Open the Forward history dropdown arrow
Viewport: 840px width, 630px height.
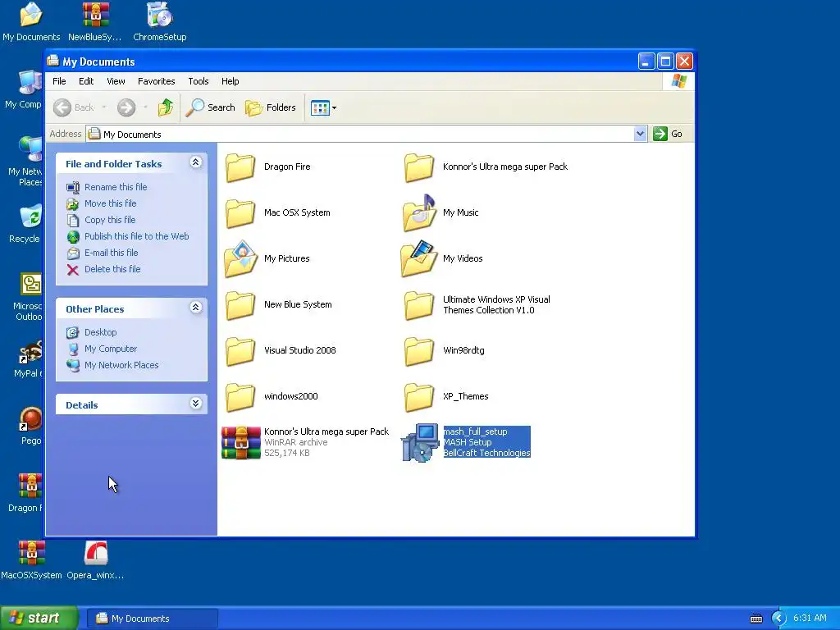pos(145,107)
